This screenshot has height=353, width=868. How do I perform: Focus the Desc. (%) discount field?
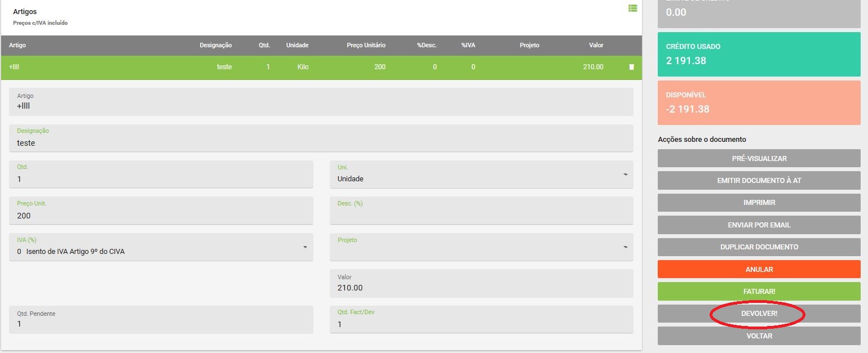point(481,215)
